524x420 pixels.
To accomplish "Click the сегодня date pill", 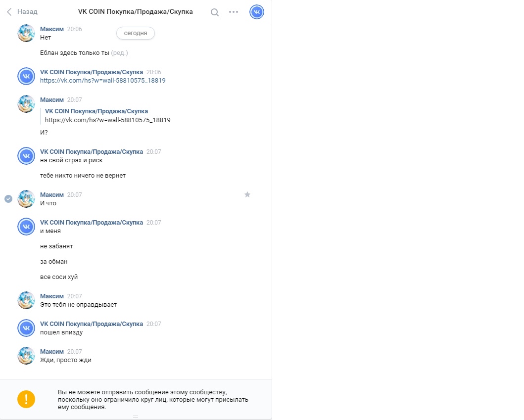I will tap(136, 33).
